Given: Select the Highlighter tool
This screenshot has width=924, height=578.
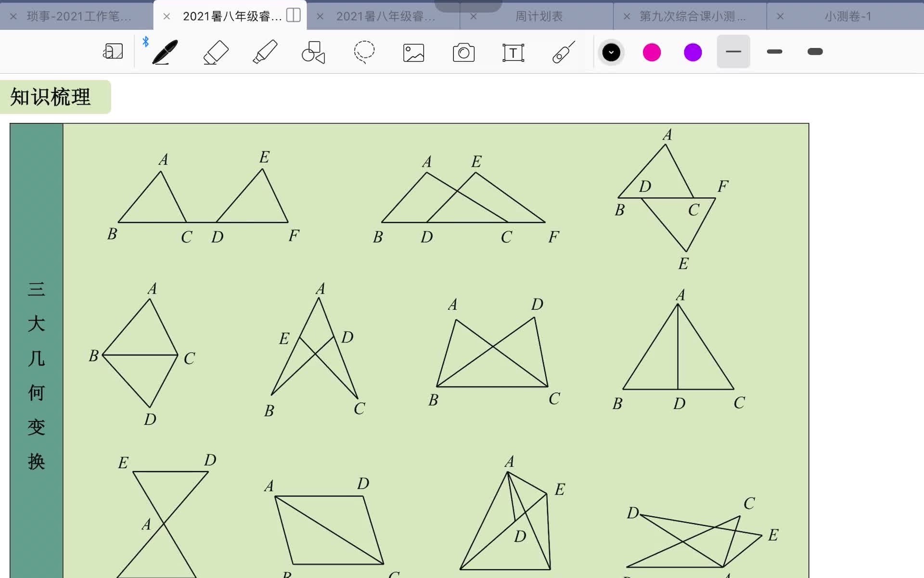Looking at the screenshot, I should click(265, 52).
